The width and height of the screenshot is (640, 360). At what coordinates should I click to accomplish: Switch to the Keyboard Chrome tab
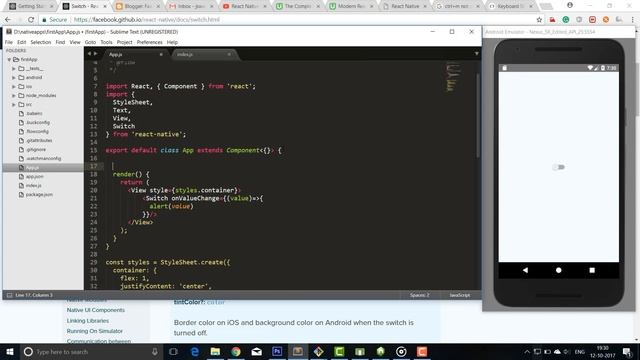coord(512,6)
